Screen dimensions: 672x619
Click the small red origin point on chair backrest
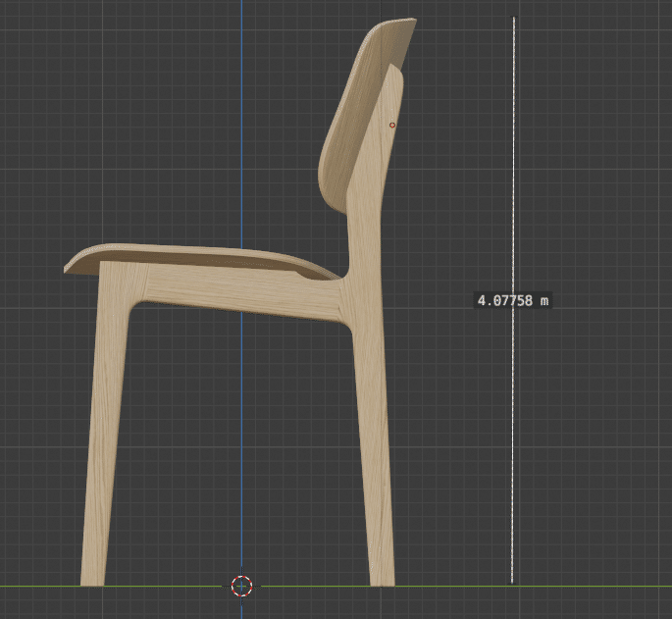392,126
